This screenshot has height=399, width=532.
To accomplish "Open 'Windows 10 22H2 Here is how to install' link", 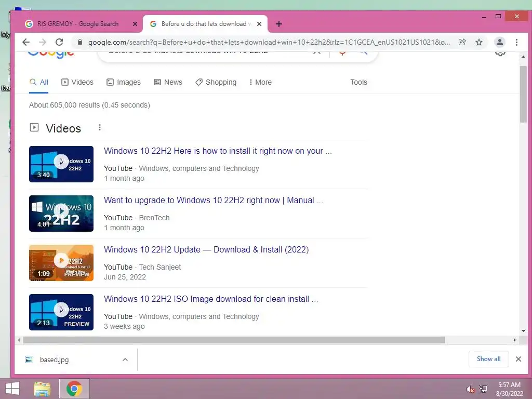I will pos(218,151).
